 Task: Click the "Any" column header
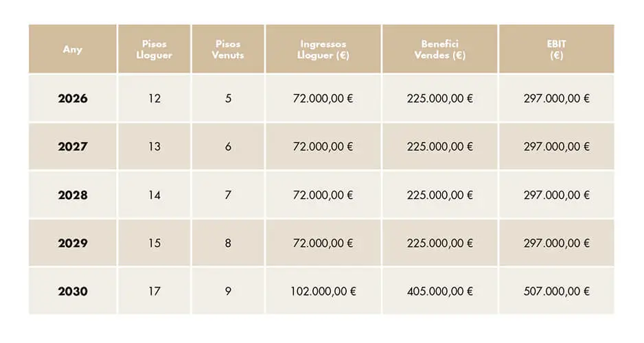(x=73, y=49)
